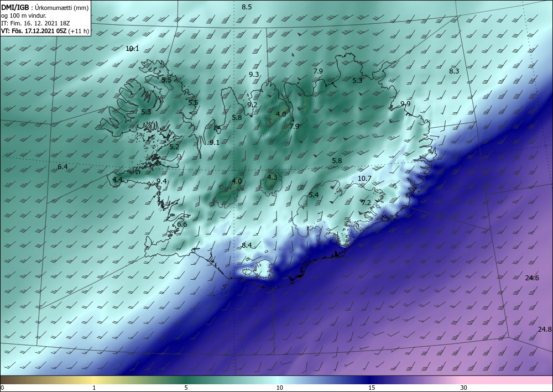Click the 9.1 value label
553x392 pixels.
[x=215, y=143]
